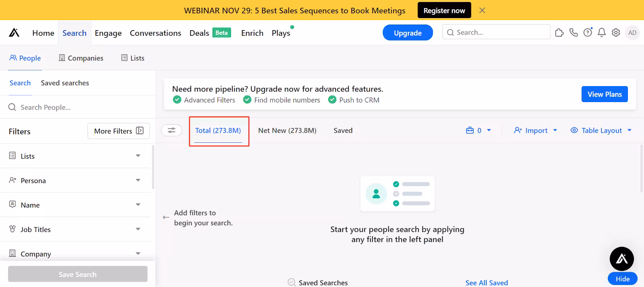This screenshot has height=287, width=644.
Task: Click the Apollo logo in the navbar
Action: (x=14, y=33)
